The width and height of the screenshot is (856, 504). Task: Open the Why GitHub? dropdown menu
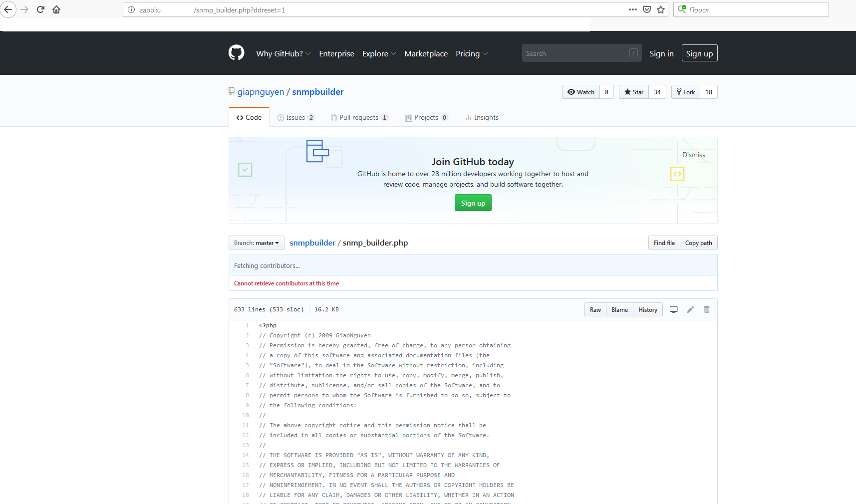pos(284,53)
